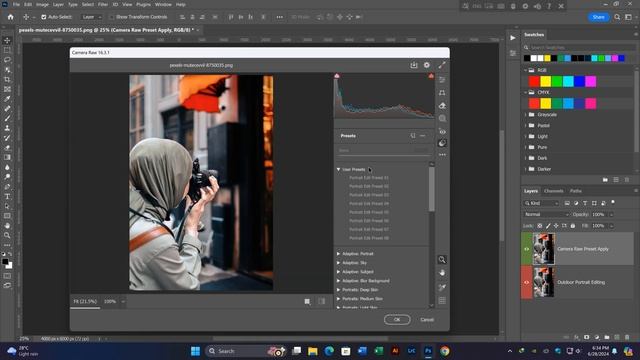
Task: Select the Lasso tool
Action: click(x=7, y=60)
